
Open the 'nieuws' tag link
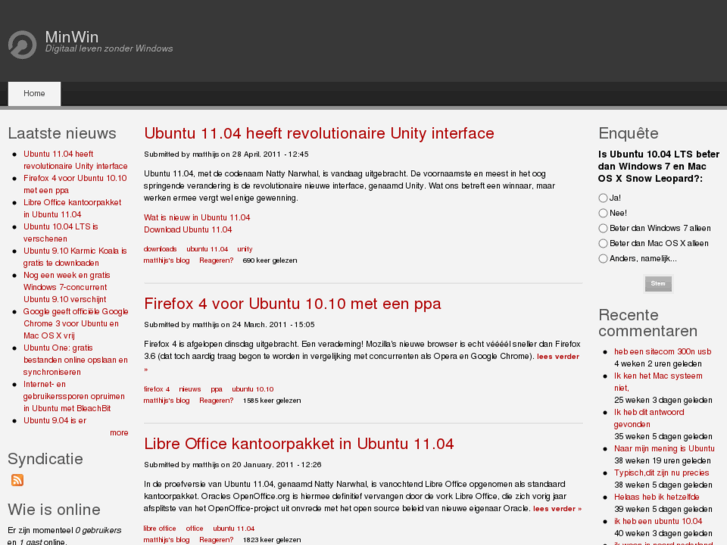click(190, 389)
